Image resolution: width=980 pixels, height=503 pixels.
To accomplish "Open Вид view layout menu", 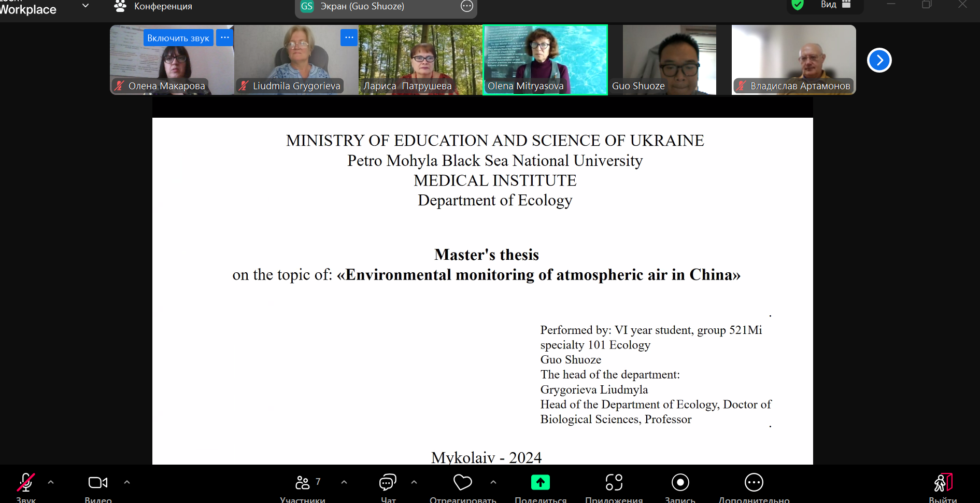I will tap(836, 5).
